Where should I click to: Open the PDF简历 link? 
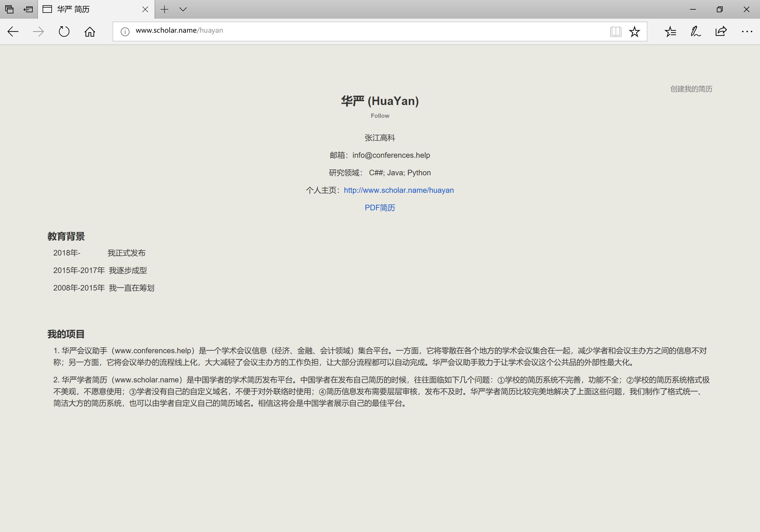point(380,208)
